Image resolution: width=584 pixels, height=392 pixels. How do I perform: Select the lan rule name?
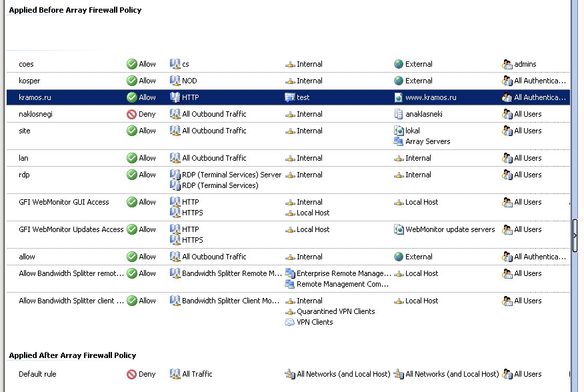pyautogui.click(x=23, y=158)
